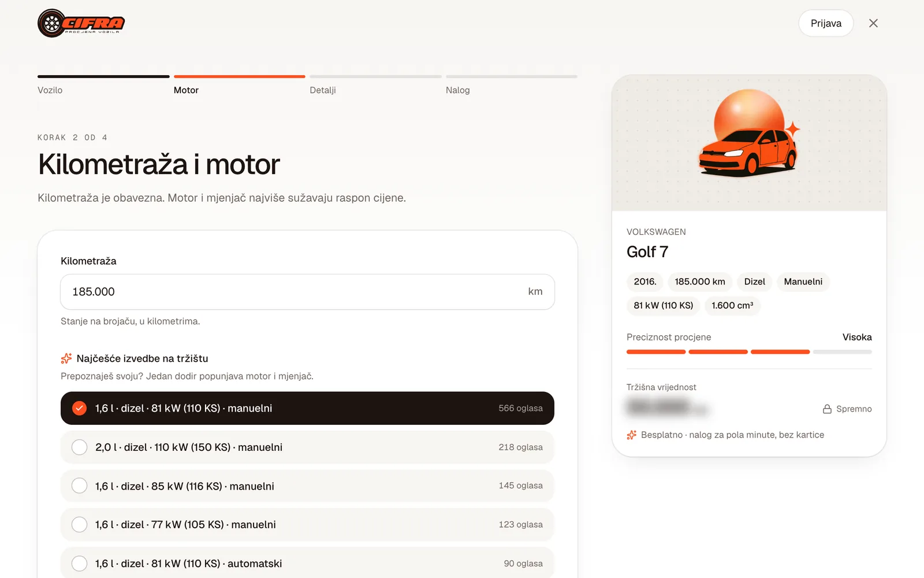Click the 185.000 km chip
Screen dimensions: 924x578
tap(700, 281)
